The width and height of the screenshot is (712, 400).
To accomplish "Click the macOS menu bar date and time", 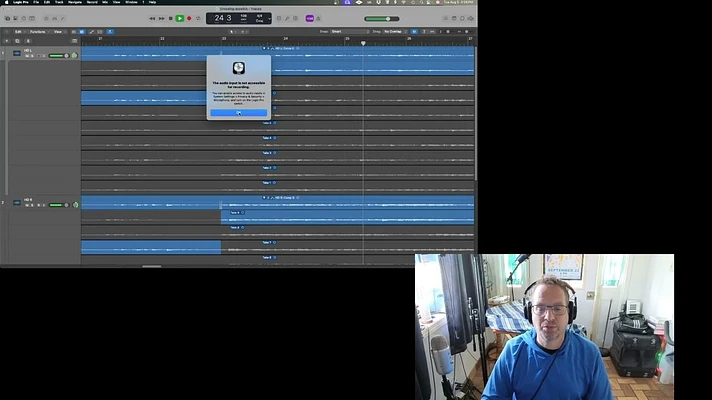I will pyautogui.click(x=460, y=2).
